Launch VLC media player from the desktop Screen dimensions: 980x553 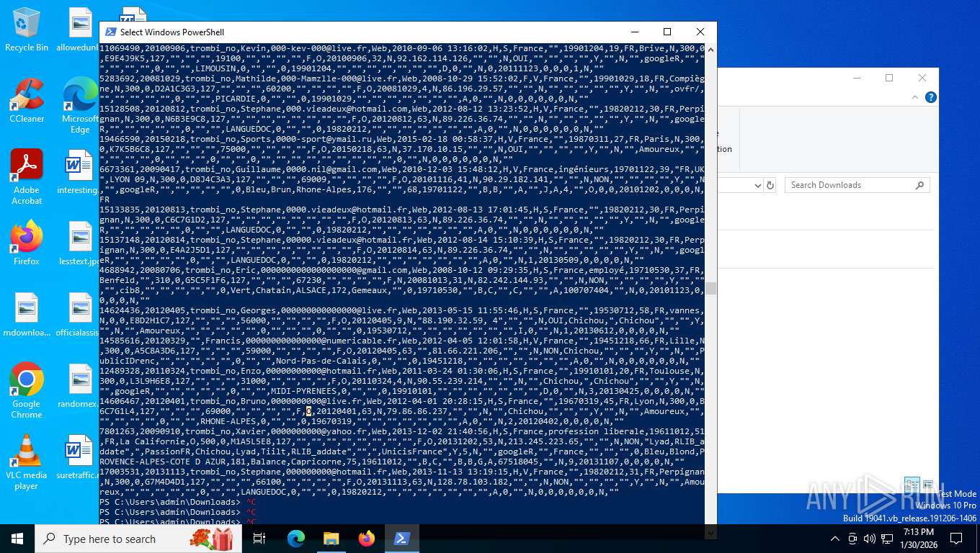click(27, 462)
